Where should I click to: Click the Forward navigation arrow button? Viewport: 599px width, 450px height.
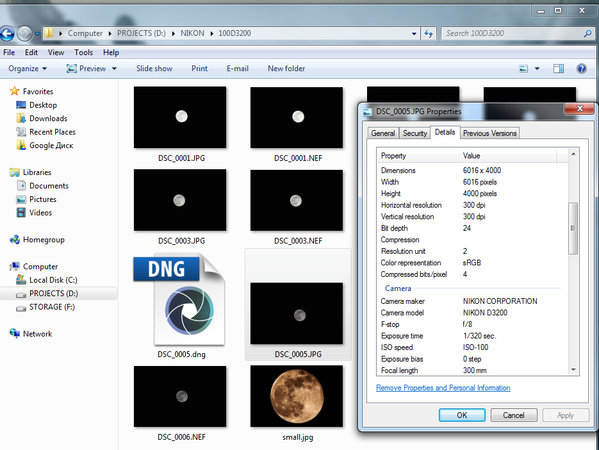25,34
